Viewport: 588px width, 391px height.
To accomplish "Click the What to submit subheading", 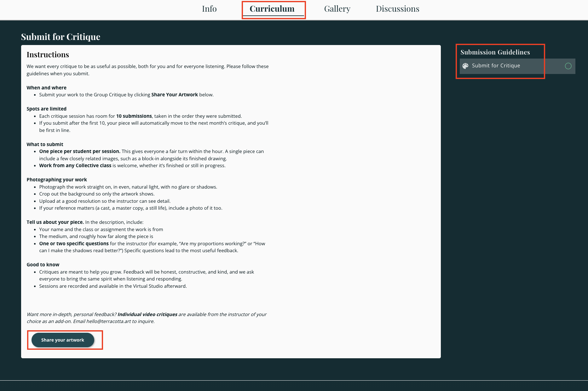I will click(45, 144).
